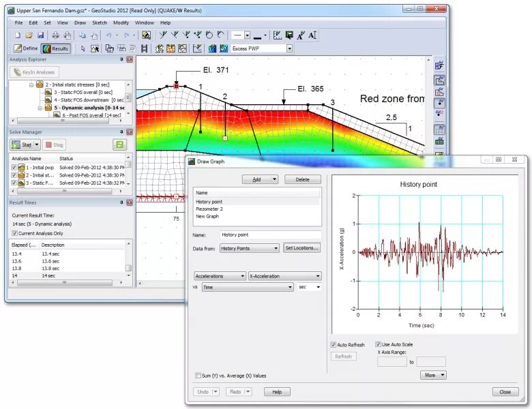
Task: Click the graph Name input field
Action: pos(270,234)
